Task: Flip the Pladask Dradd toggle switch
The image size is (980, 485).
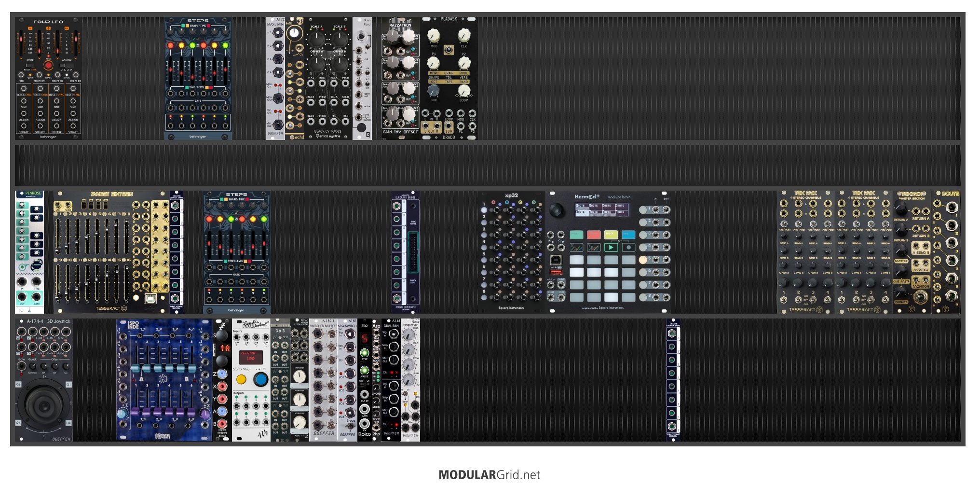Action: coord(449,50)
